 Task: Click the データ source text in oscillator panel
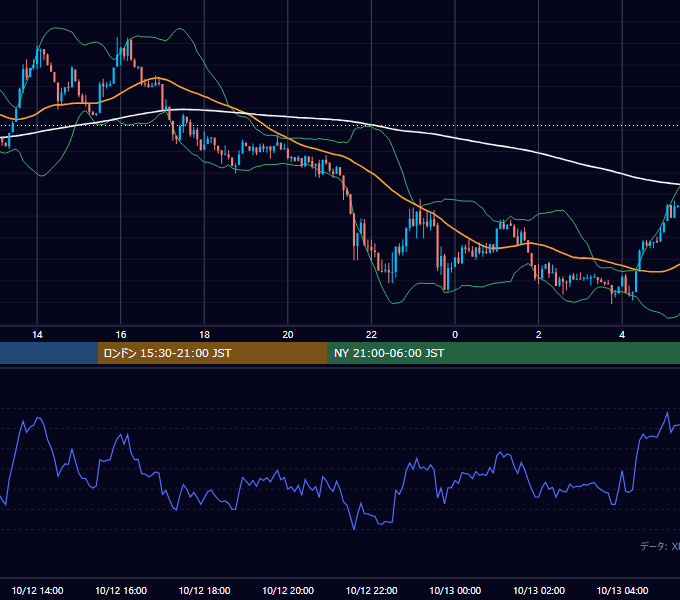(660, 546)
